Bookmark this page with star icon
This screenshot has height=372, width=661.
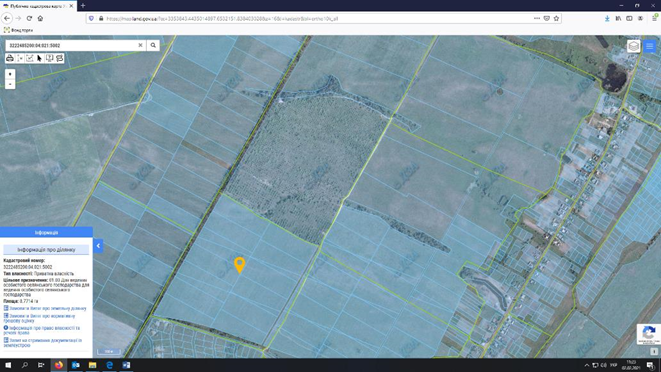coord(556,19)
